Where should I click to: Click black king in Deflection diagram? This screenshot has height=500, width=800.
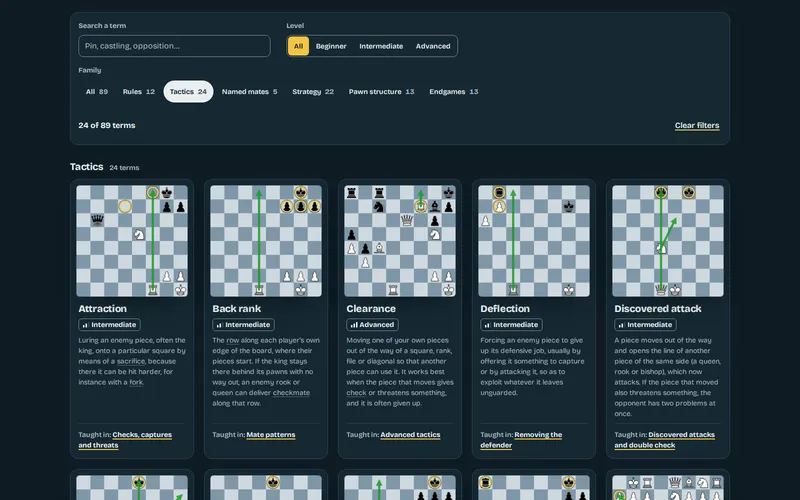pos(569,206)
